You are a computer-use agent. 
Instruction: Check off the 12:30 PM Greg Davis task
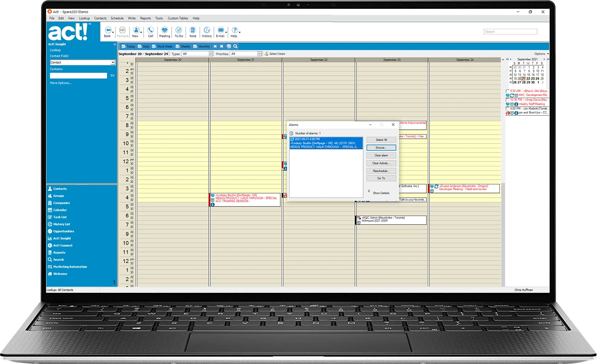coord(508,100)
